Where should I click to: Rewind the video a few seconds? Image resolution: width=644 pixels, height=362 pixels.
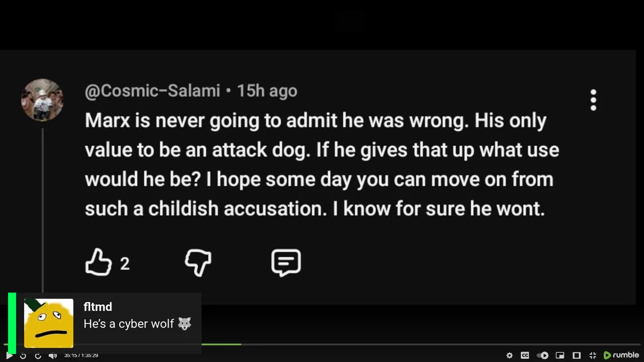pyautogui.click(x=23, y=355)
